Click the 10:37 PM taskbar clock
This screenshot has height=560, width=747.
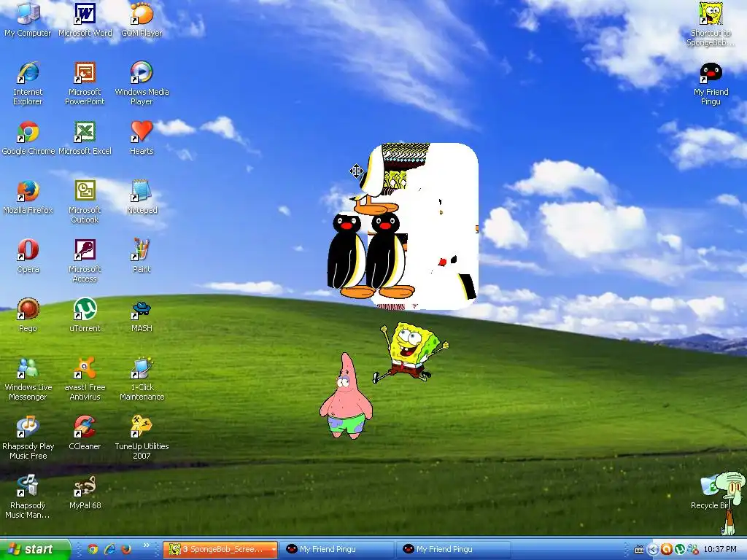[720, 549]
